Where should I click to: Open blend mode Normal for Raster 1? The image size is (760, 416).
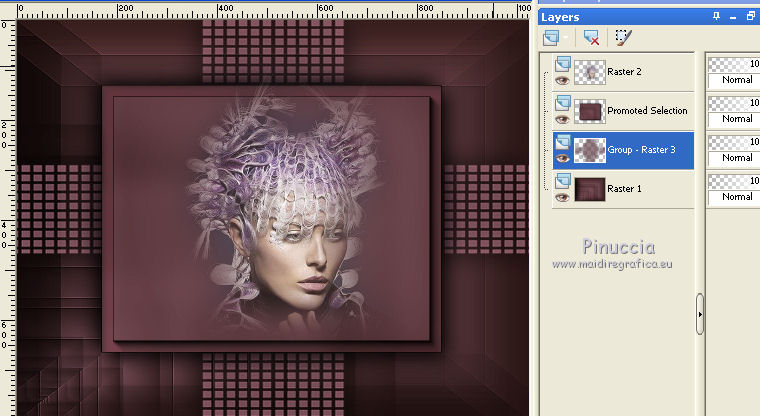click(734, 197)
